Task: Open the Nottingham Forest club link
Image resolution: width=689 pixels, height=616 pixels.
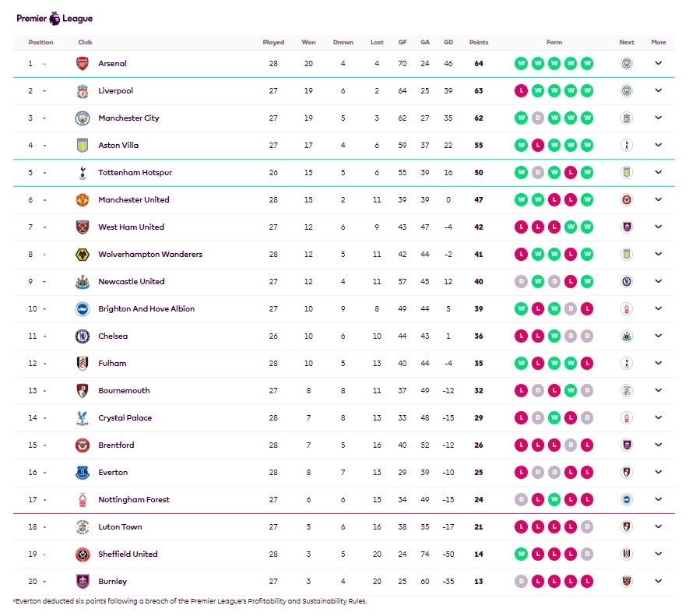Action: point(133,500)
